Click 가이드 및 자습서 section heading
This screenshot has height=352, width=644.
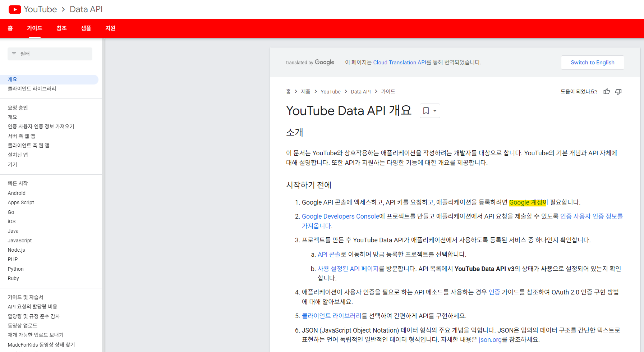26,297
